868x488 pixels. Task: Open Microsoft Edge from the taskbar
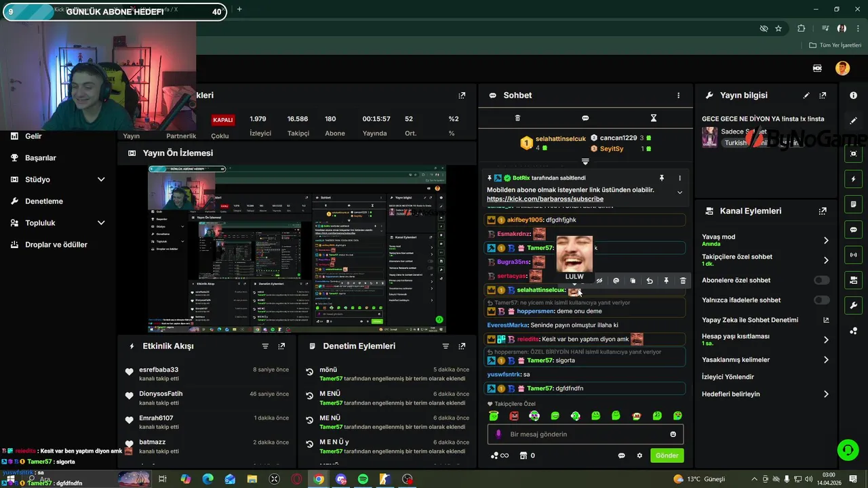pyautogui.click(x=208, y=479)
